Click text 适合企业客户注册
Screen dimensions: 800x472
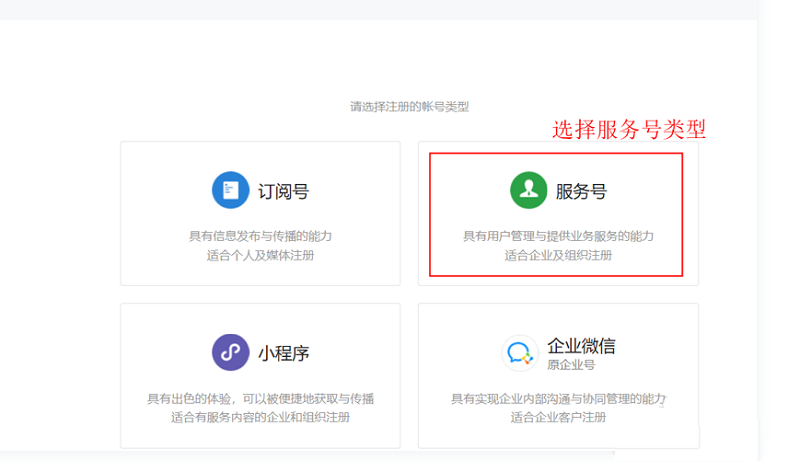pyautogui.click(x=558, y=417)
